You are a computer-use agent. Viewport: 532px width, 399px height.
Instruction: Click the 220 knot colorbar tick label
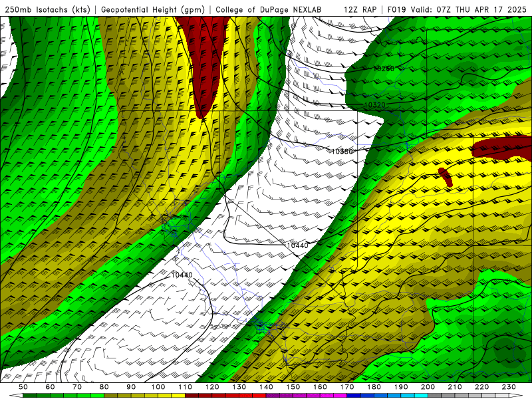[482, 387]
